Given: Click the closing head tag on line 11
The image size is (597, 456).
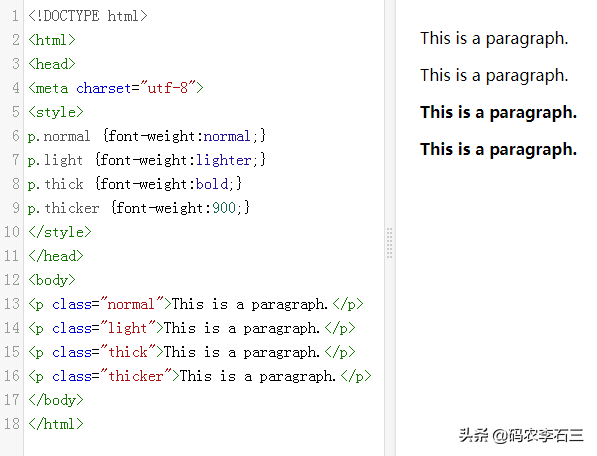Looking at the screenshot, I should point(56,256).
